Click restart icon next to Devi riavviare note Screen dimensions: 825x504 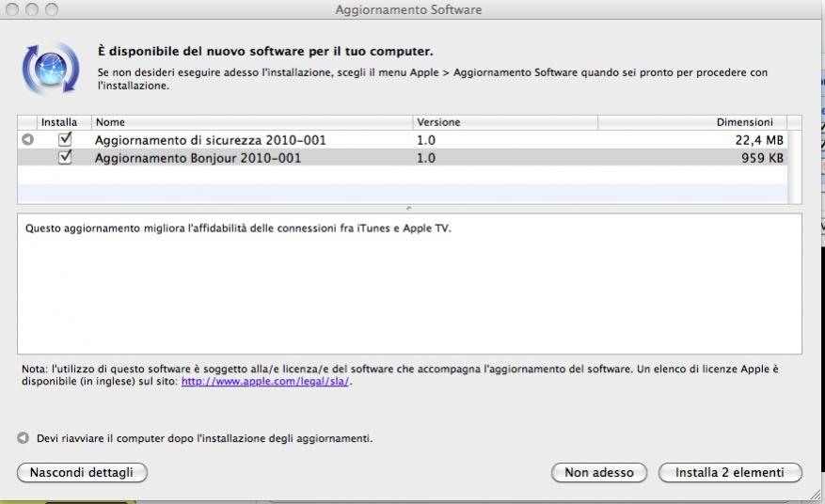point(24,438)
